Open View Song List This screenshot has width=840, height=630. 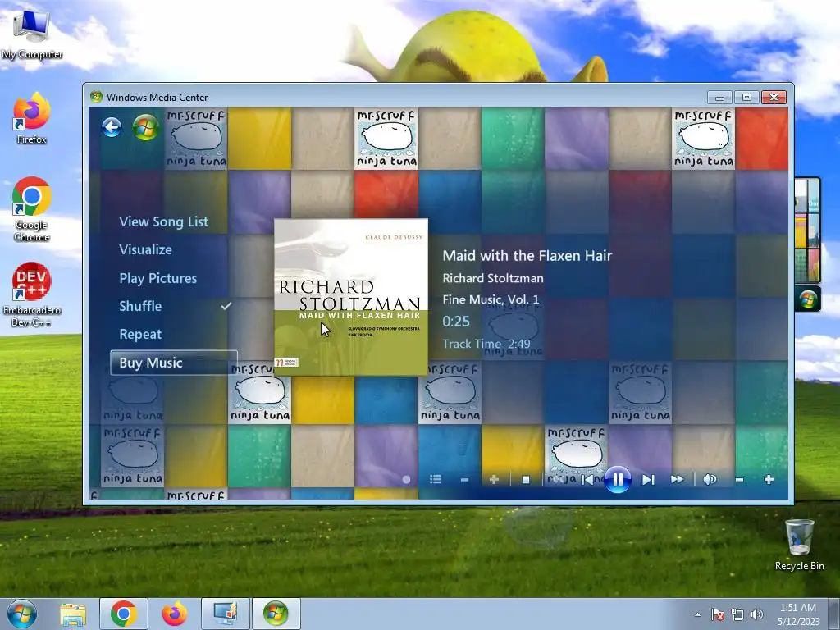tap(164, 221)
